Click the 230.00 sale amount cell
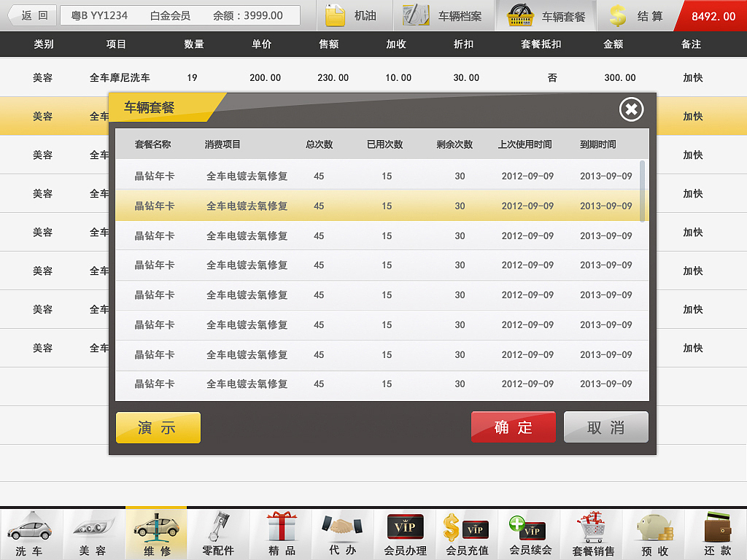The image size is (747, 560). click(333, 77)
